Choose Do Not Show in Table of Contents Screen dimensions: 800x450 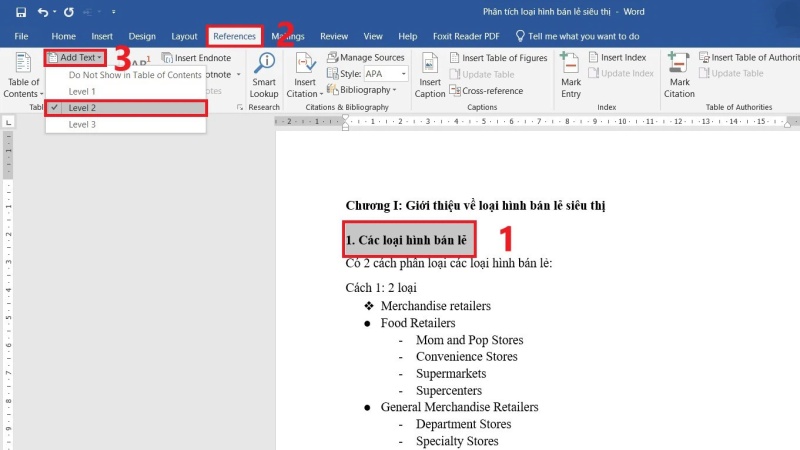[x=126, y=74]
